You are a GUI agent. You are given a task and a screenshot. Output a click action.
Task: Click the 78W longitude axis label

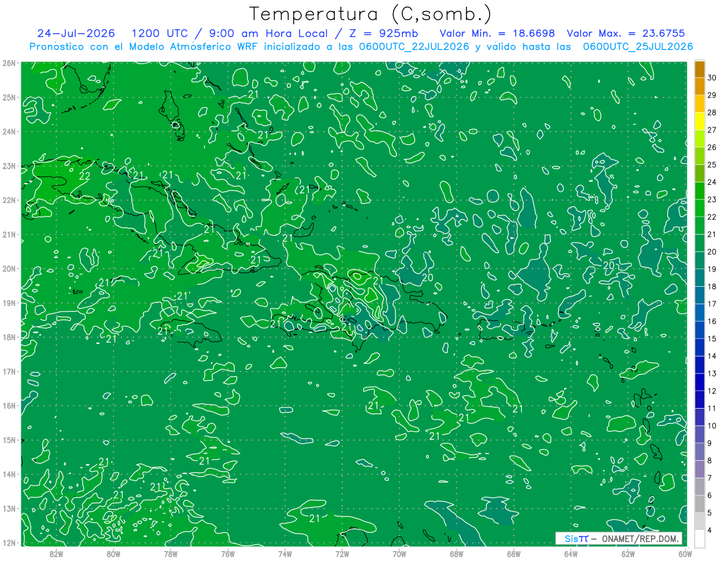170,553
